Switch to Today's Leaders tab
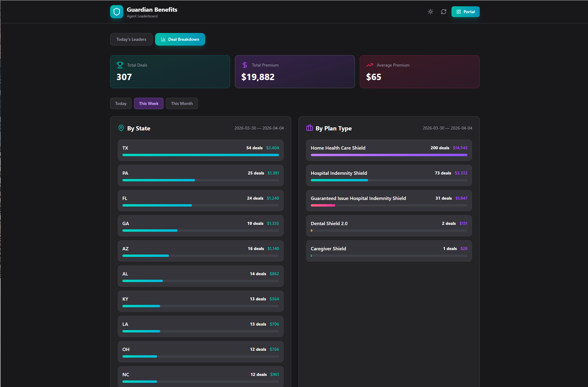This screenshot has width=588, height=387. point(131,39)
